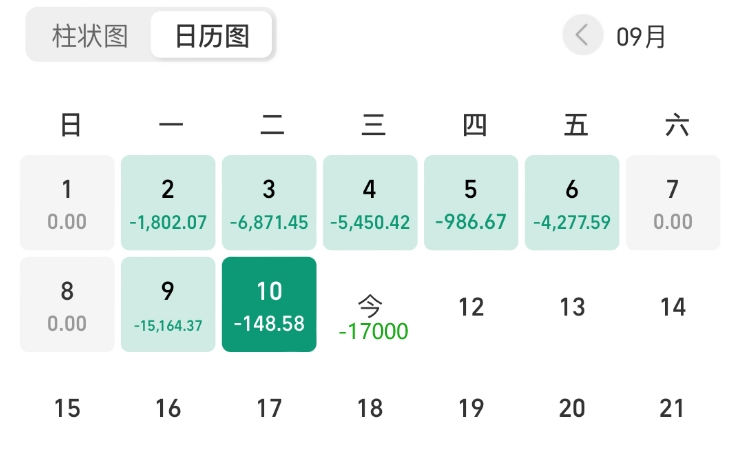Open day 5 cell showing -986.67

coord(471,202)
